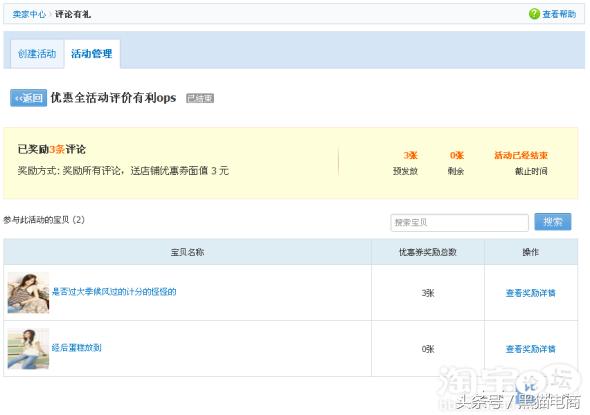
Task: Click the blue 返回 back button
Action: 29,98
